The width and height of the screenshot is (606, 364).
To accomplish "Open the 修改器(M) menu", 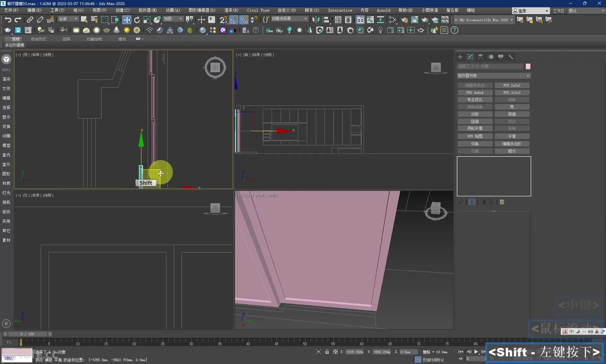I will 148,10.
